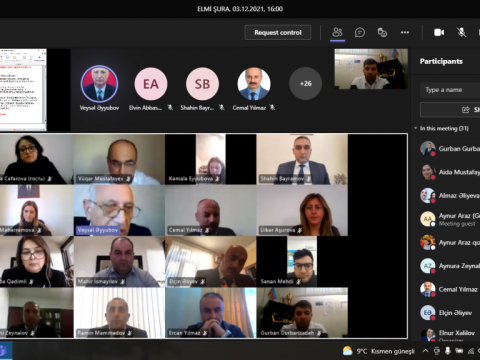Click the Qədimli video tile
This screenshot has height=360, width=480.
(x=37, y=262)
